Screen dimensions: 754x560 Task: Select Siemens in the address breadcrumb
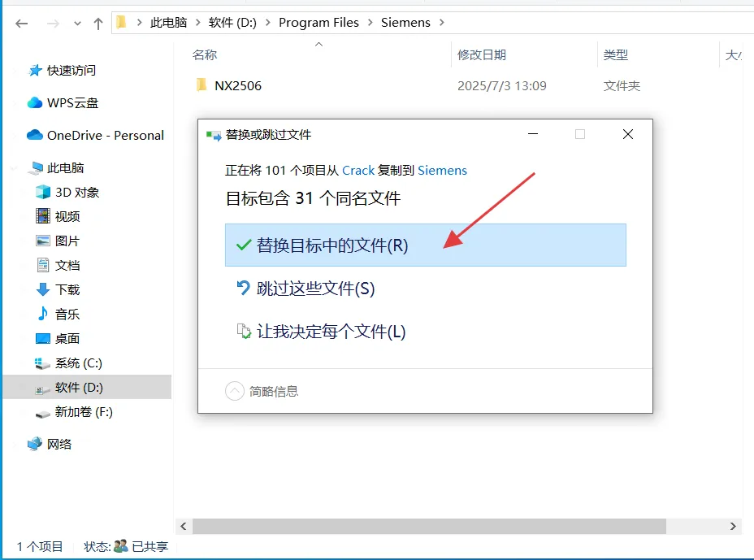tap(405, 23)
